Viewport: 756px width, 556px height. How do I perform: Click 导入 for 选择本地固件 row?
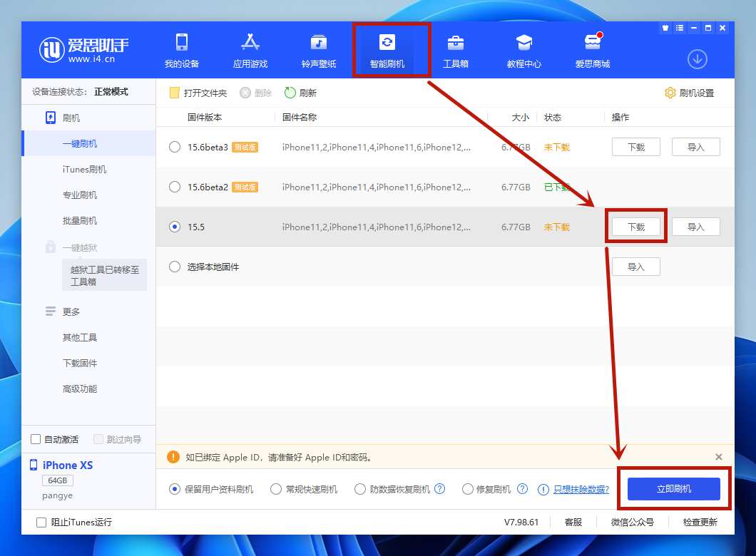click(x=636, y=267)
